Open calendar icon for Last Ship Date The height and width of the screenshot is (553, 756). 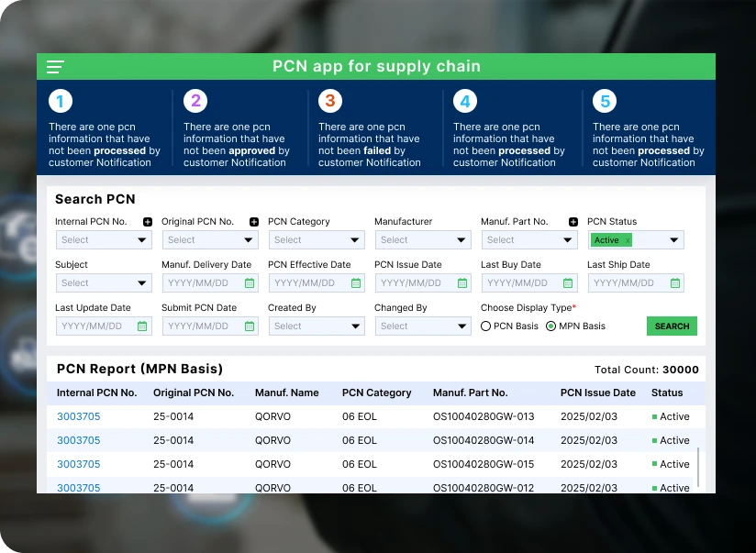pos(675,283)
